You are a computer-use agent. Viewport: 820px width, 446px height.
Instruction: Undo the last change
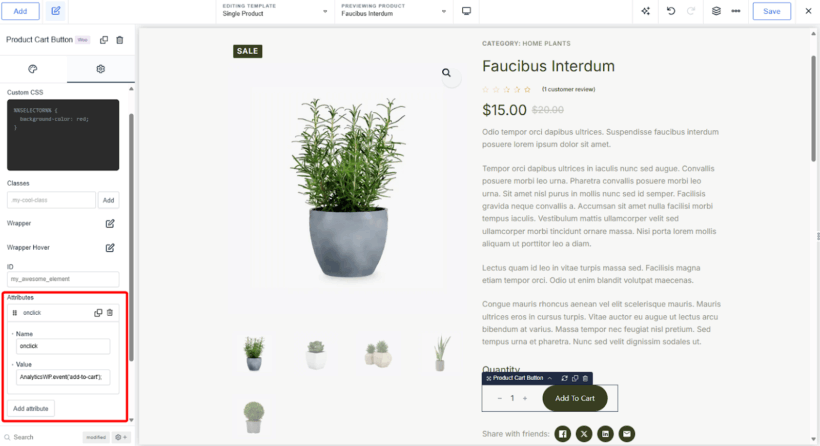point(671,11)
